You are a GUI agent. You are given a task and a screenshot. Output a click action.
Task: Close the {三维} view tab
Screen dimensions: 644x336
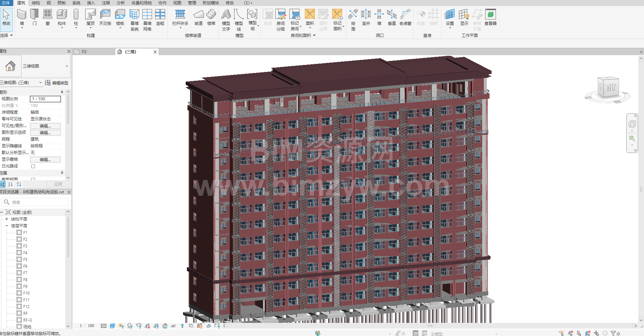click(x=155, y=52)
